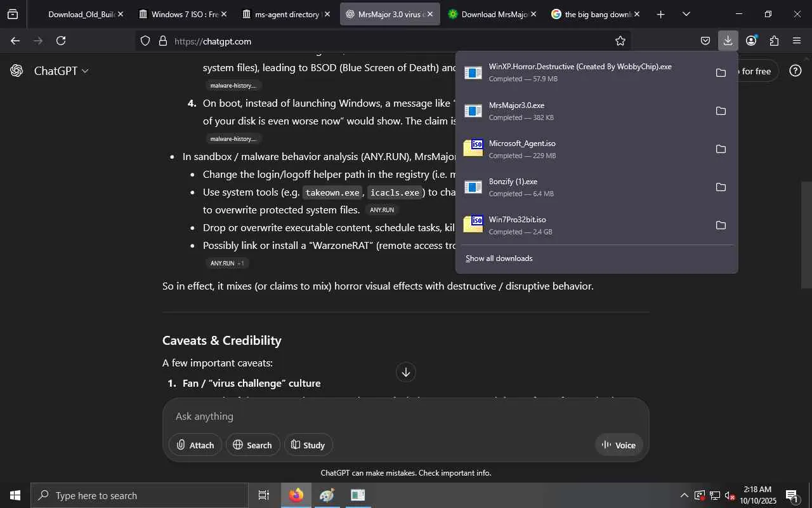Open Firefox View tab list icon
This screenshot has height=508, width=812.
click(13, 14)
